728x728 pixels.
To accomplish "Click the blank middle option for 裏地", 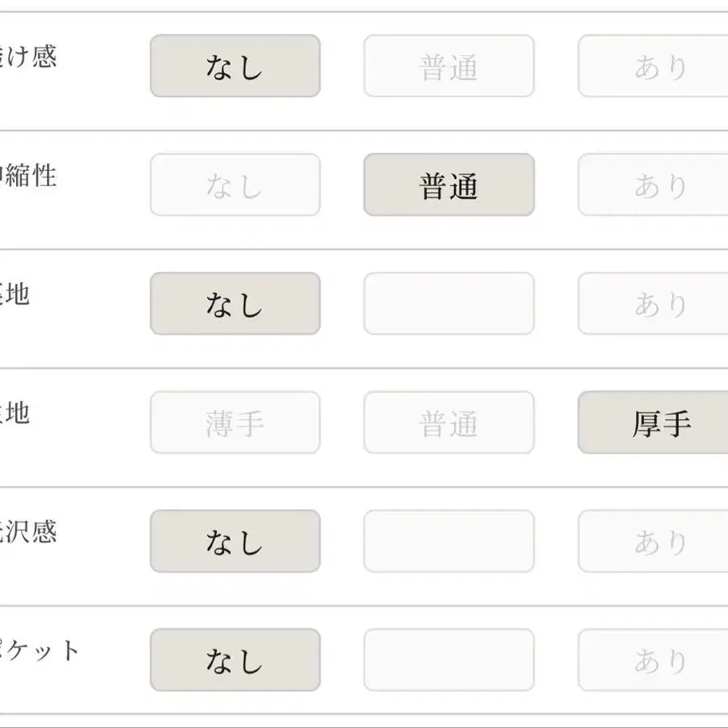I will tap(449, 304).
